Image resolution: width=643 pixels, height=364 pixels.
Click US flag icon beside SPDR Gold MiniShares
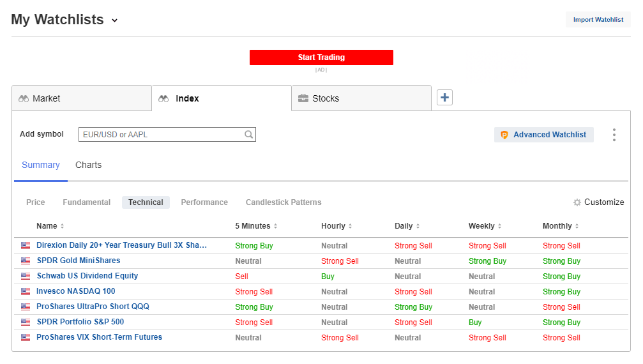tap(26, 261)
